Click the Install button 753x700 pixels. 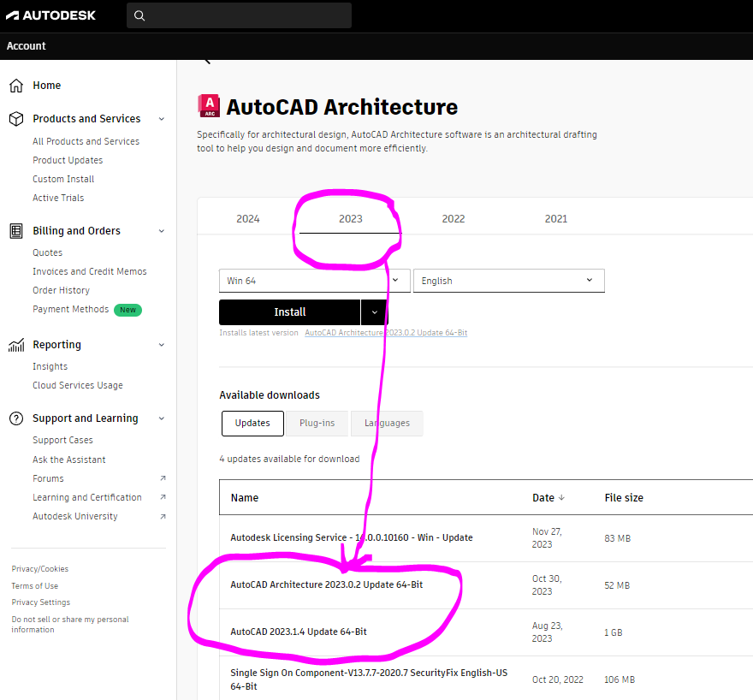tap(289, 311)
